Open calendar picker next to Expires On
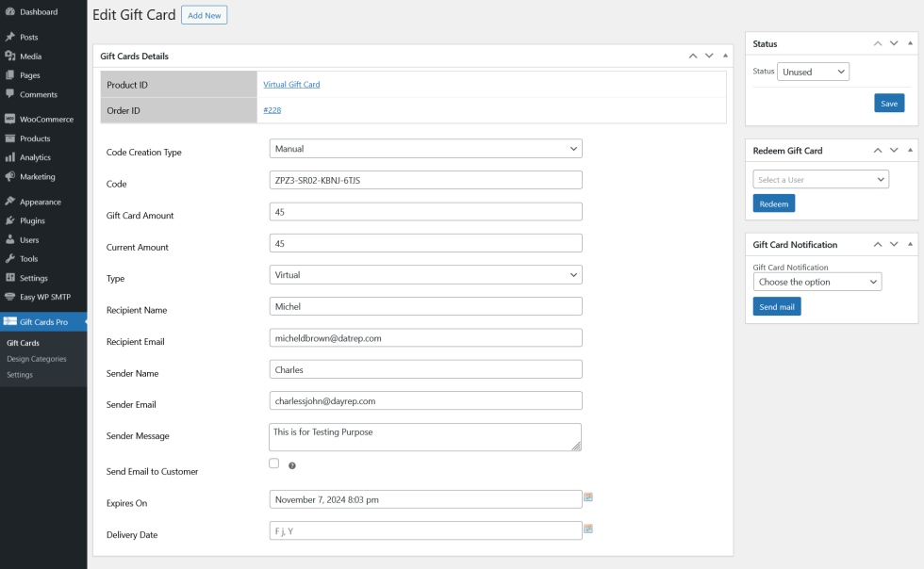This screenshot has width=924, height=569. 588,497
